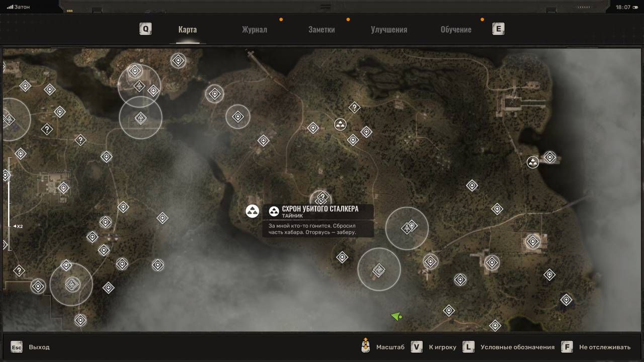Click the Схрон убитого сталкера tooltip title
Screen dimensions: 644x362
320,209
